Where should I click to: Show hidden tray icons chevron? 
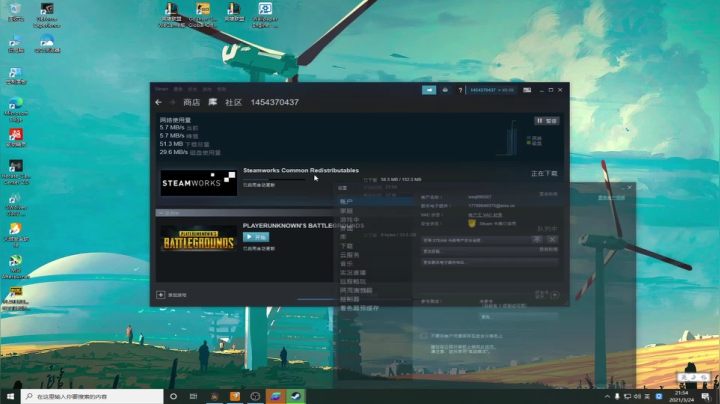(x=607, y=396)
